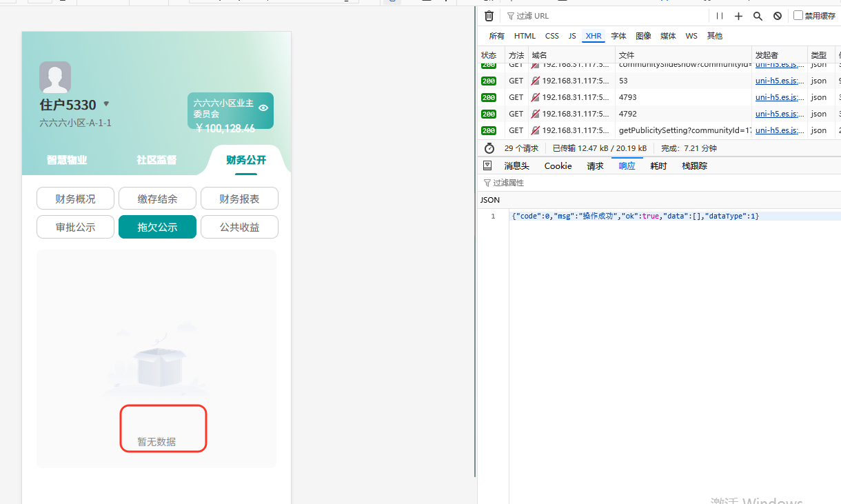This screenshot has height=504, width=841.
Task: Click the 财务概况 button
Action: pos(75,198)
